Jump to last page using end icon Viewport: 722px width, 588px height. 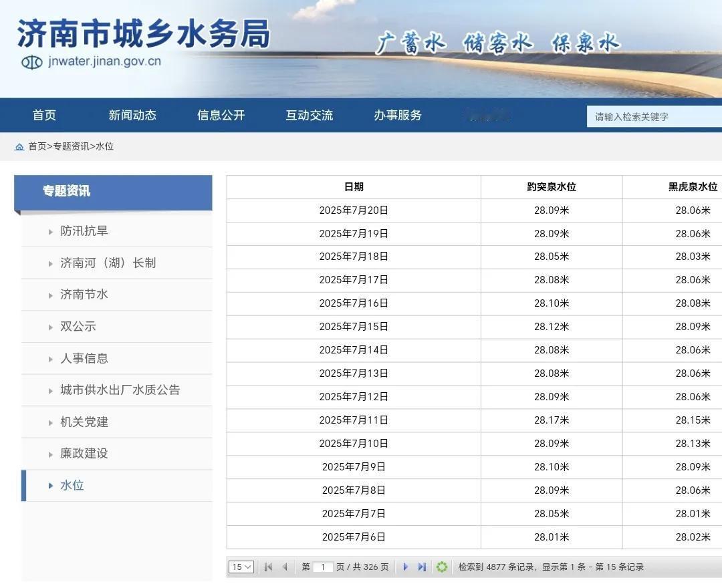point(422,566)
